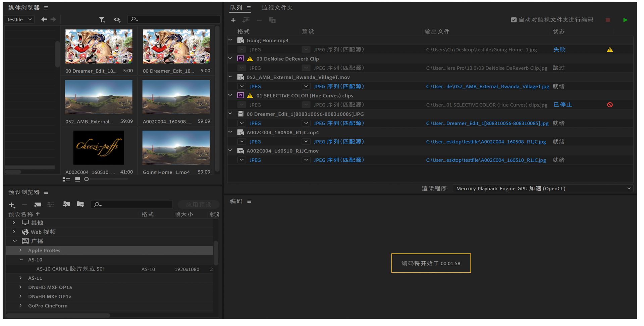The height and width of the screenshot is (326, 644).
Task: Open output file link for 052_AMB_External_Rwanda_VillageT
Action: pyautogui.click(x=487, y=87)
